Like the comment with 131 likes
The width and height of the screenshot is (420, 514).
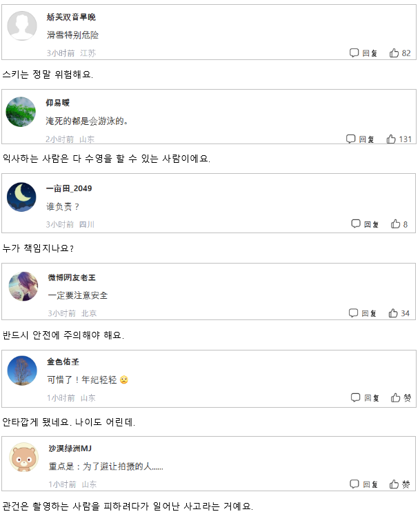tap(399, 139)
